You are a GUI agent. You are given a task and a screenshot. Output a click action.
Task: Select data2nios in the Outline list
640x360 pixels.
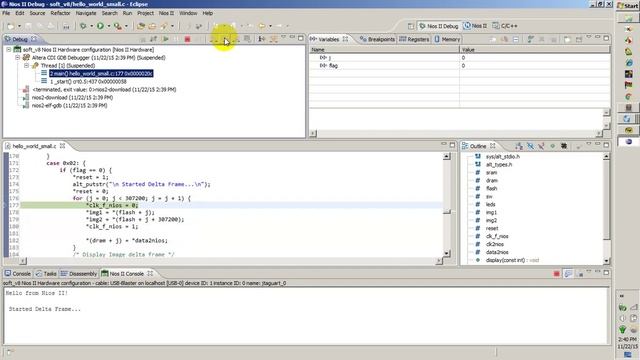coord(497,252)
